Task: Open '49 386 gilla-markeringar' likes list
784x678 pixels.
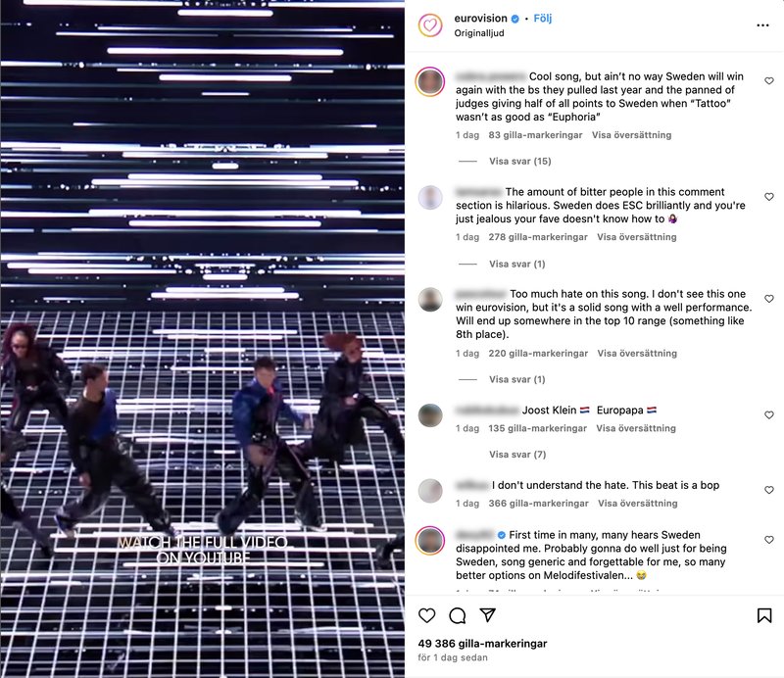Action: click(x=482, y=644)
